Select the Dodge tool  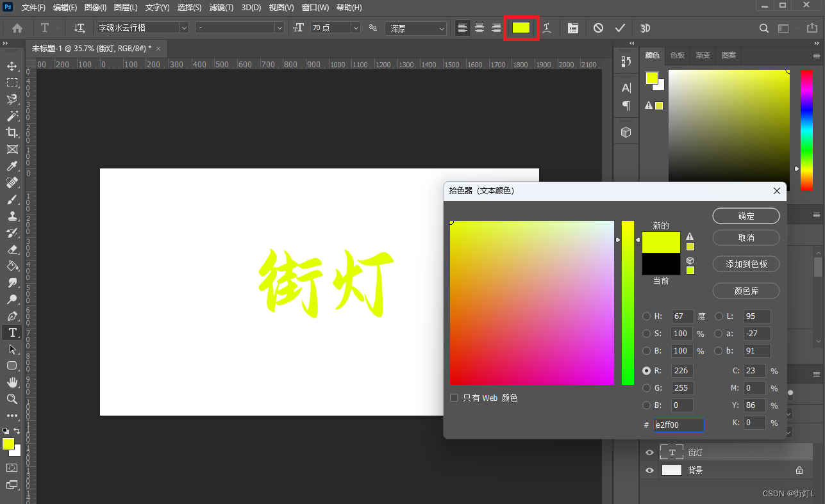(x=12, y=299)
